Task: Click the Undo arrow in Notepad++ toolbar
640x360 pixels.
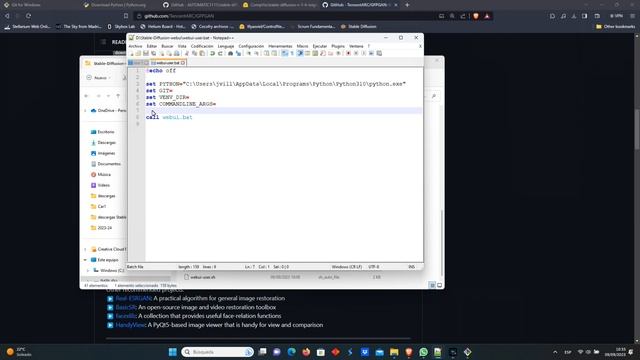Action: coord(212,53)
